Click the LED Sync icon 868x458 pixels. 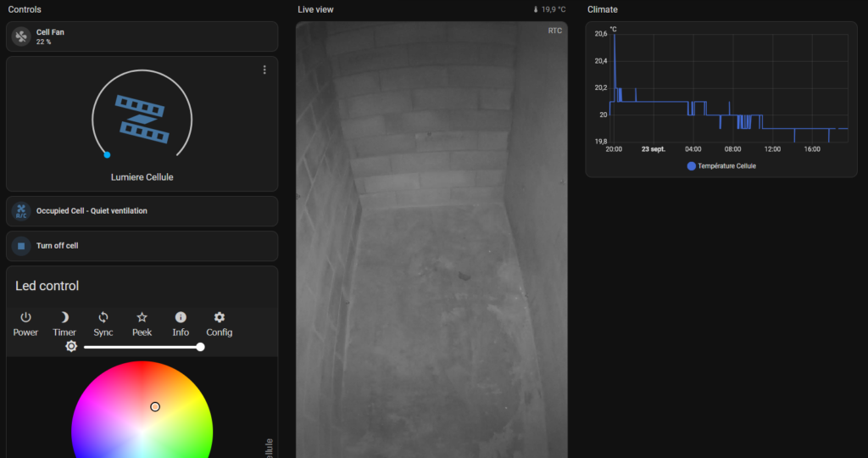click(103, 317)
